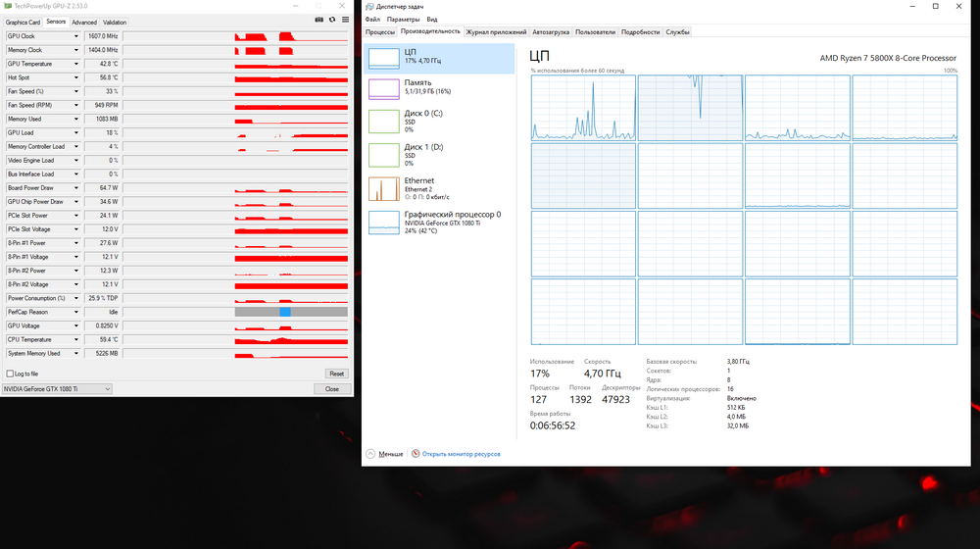Open the CPU Temperature sensor dropdown

pos(76,339)
